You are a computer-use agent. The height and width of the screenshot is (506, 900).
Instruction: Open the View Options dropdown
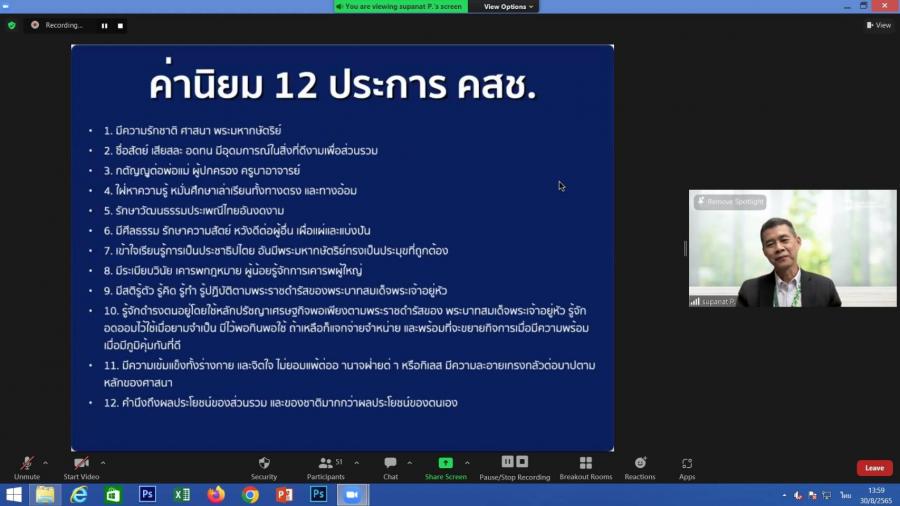pos(508,6)
